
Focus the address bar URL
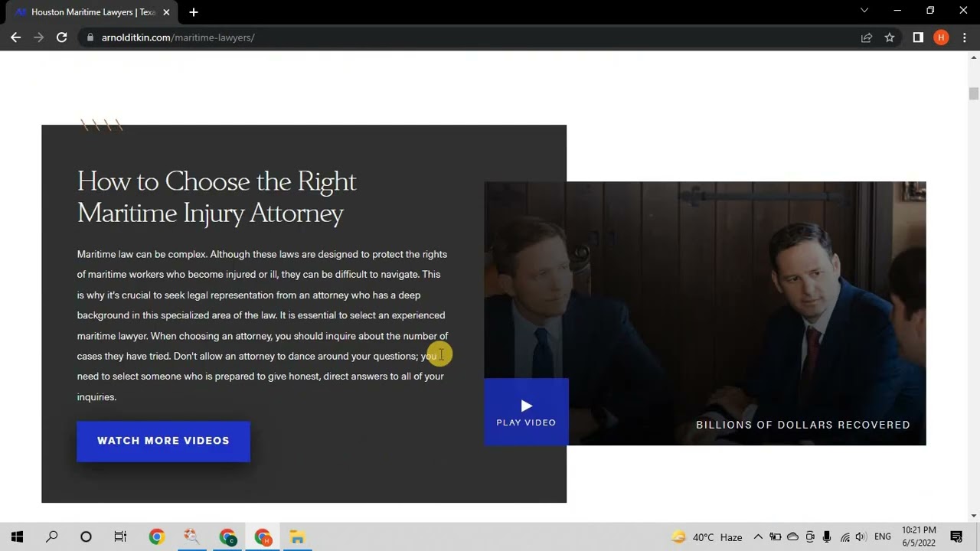click(178, 37)
